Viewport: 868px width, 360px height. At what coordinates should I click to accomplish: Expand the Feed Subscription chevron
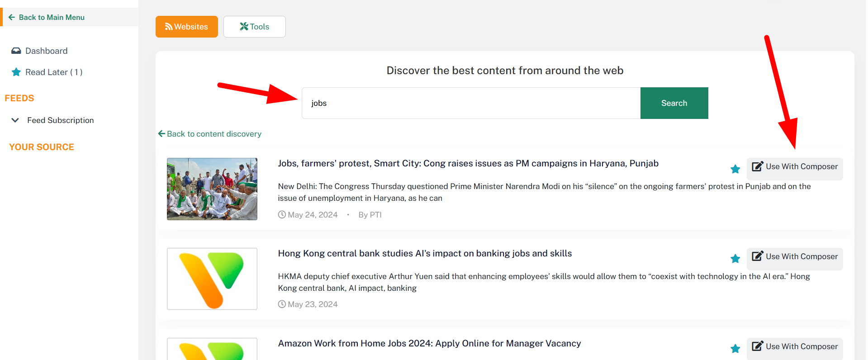15,120
